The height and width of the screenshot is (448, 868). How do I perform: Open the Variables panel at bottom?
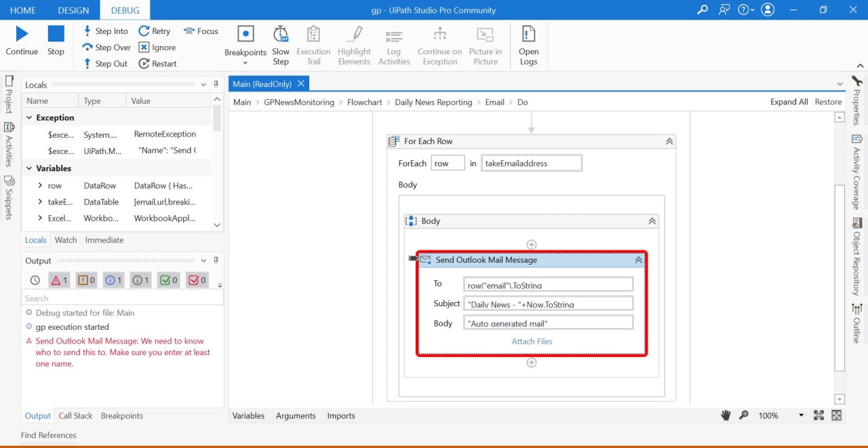[x=248, y=415]
